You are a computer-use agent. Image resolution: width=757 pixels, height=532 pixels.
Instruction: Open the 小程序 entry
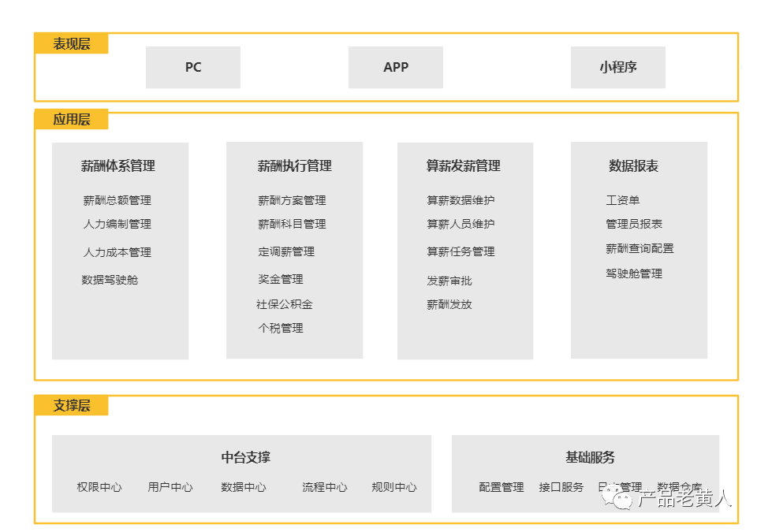pos(617,68)
